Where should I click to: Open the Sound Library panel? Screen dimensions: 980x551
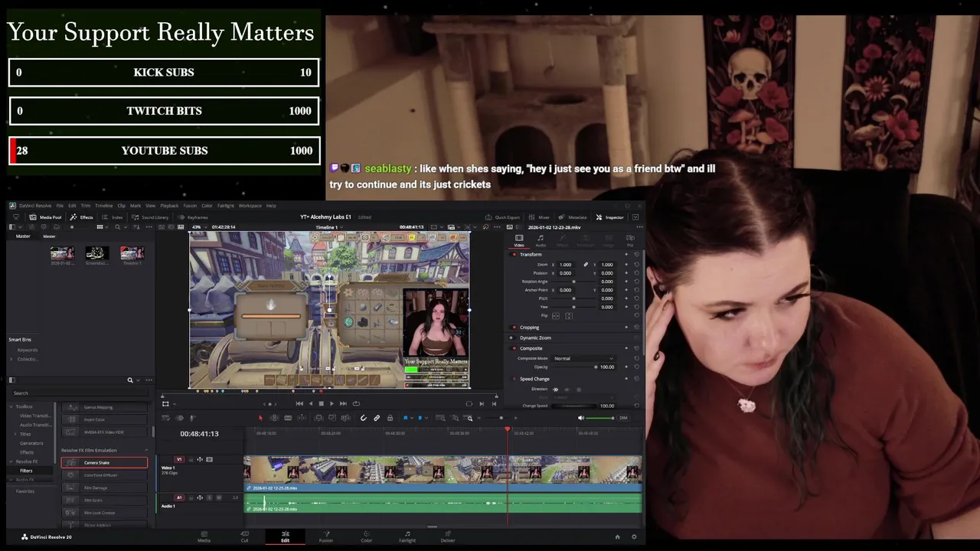coord(150,217)
